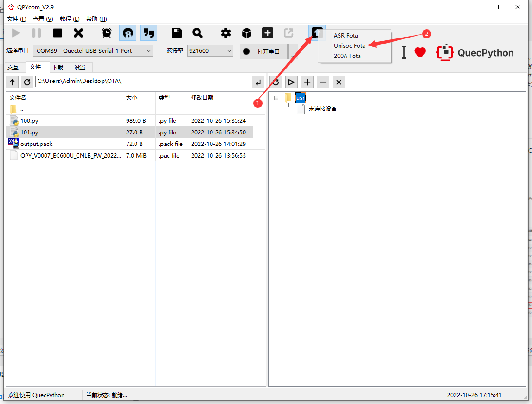Click the 打开串口 button
The width and height of the screenshot is (532, 404).
point(263,51)
